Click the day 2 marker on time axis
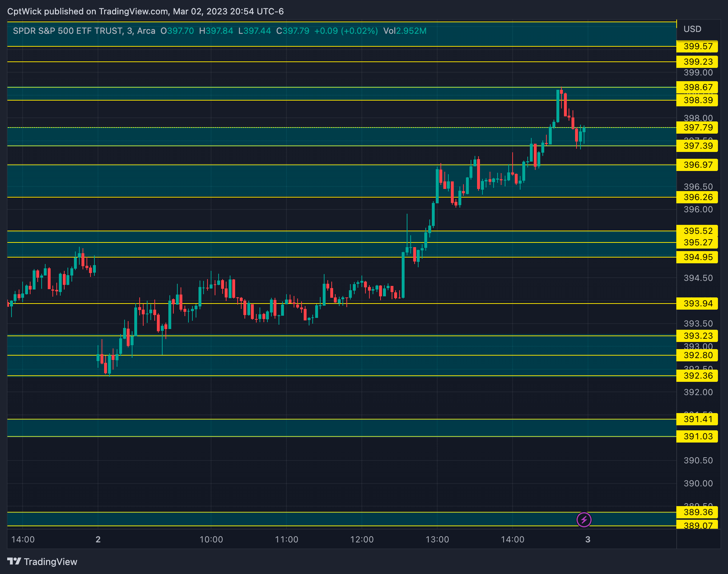 (x=98, y=540)
